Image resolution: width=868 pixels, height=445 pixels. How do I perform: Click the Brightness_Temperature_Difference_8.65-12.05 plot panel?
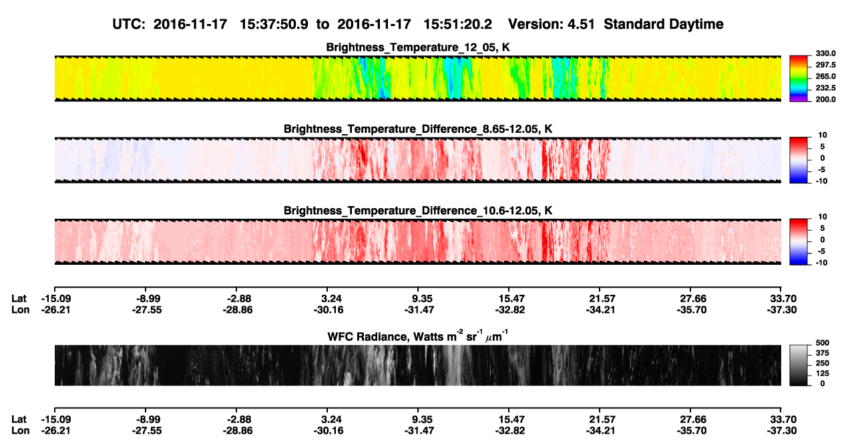click(417, 159)
